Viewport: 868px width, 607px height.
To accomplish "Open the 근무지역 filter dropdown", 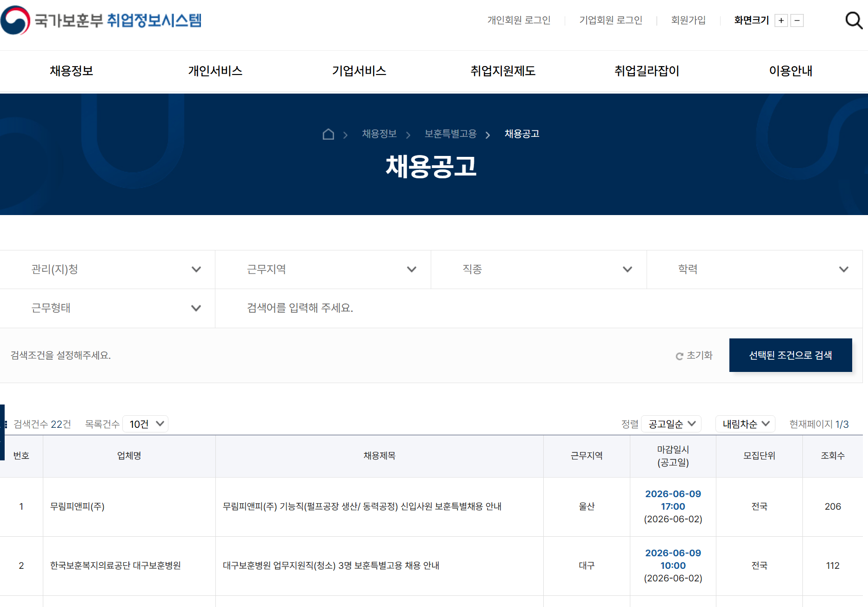I will (x=323, y=270).
